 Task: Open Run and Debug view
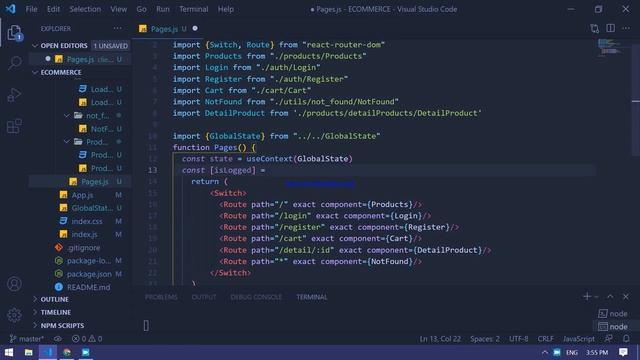tap(14, 95)
